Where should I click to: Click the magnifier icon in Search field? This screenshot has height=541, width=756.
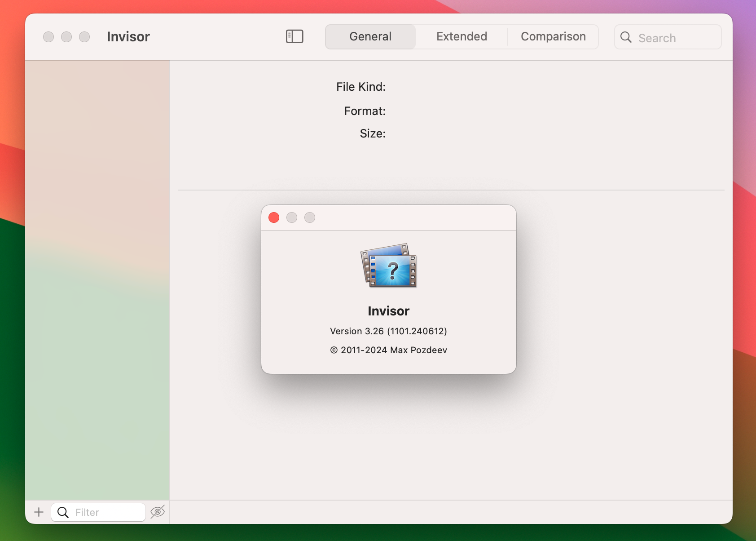pos(626,37)
